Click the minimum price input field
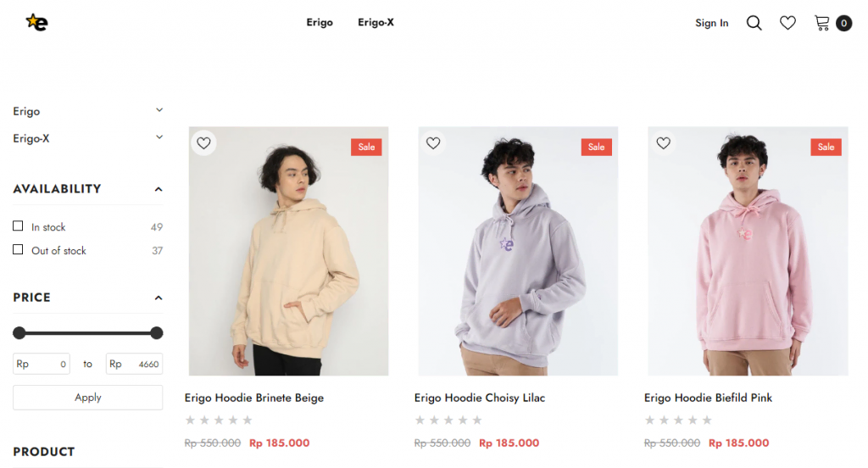 [x=42, y=365]
